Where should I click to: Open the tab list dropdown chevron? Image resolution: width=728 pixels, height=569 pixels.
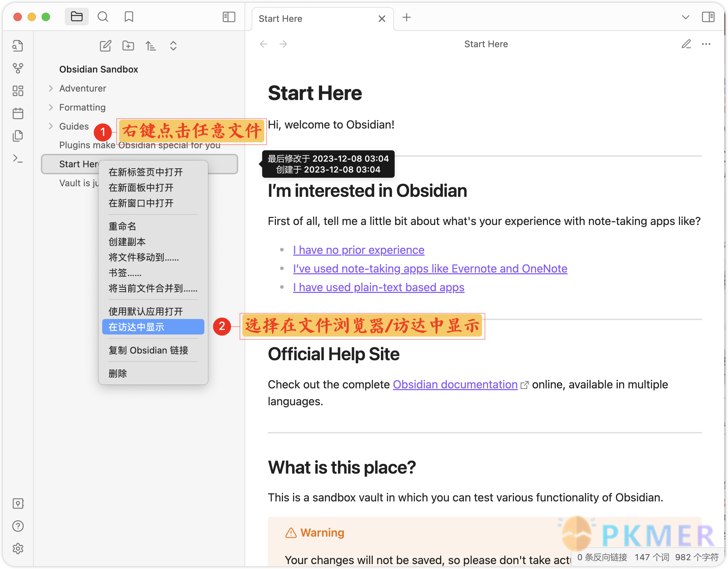click(x=685, y=17)
